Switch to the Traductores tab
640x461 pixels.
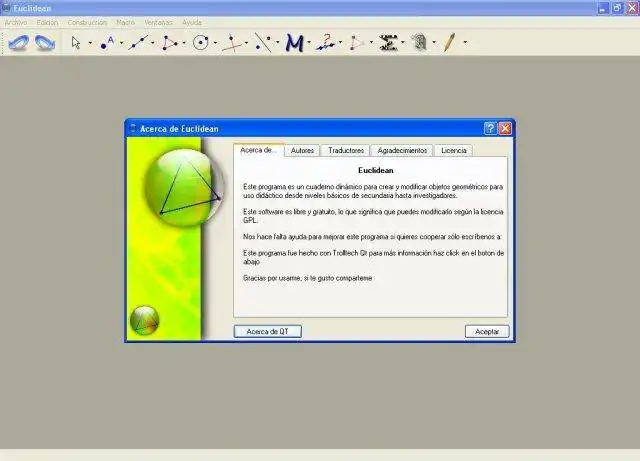click(x=346, y=151)
